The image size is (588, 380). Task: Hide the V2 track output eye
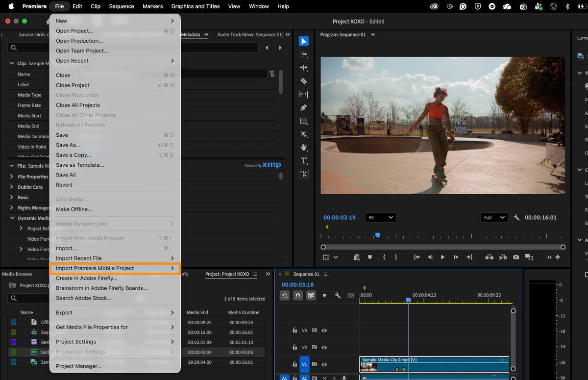coord(324,348)
